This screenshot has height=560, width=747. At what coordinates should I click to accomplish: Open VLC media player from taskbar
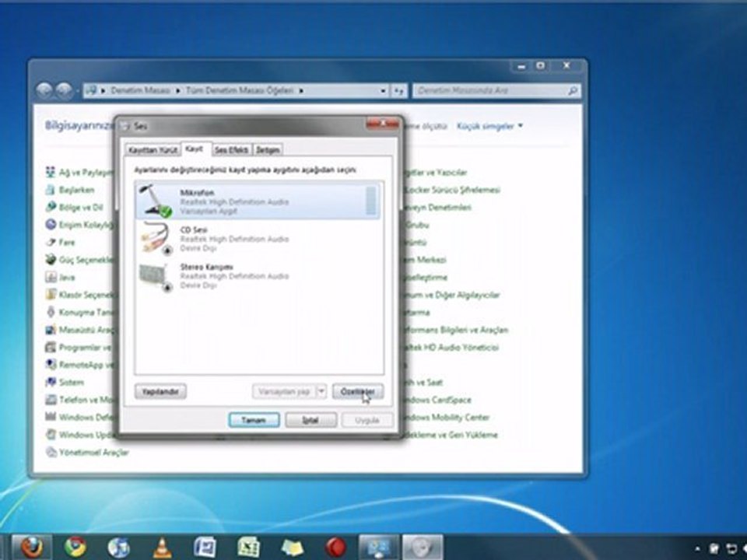pos(163,548)
